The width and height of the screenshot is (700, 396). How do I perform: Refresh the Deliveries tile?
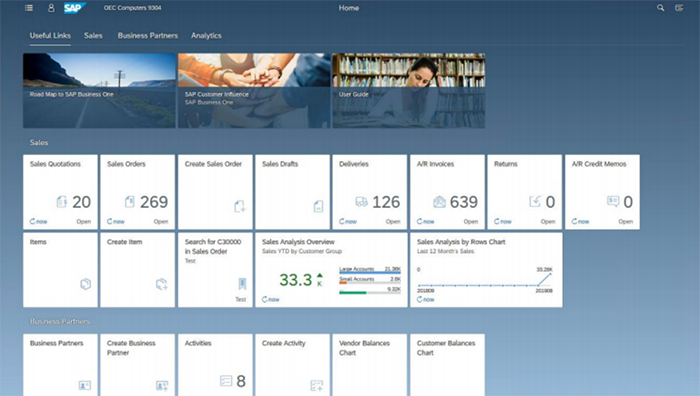point(348,221)
